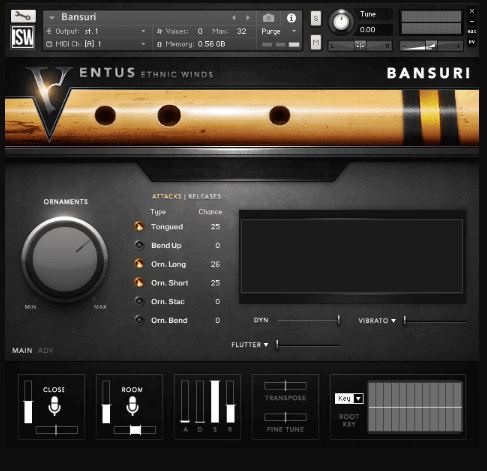This screenshot has height=471, width=487.
Task: Open the Flutter dropdown arrow
Action: click(266, 345)
